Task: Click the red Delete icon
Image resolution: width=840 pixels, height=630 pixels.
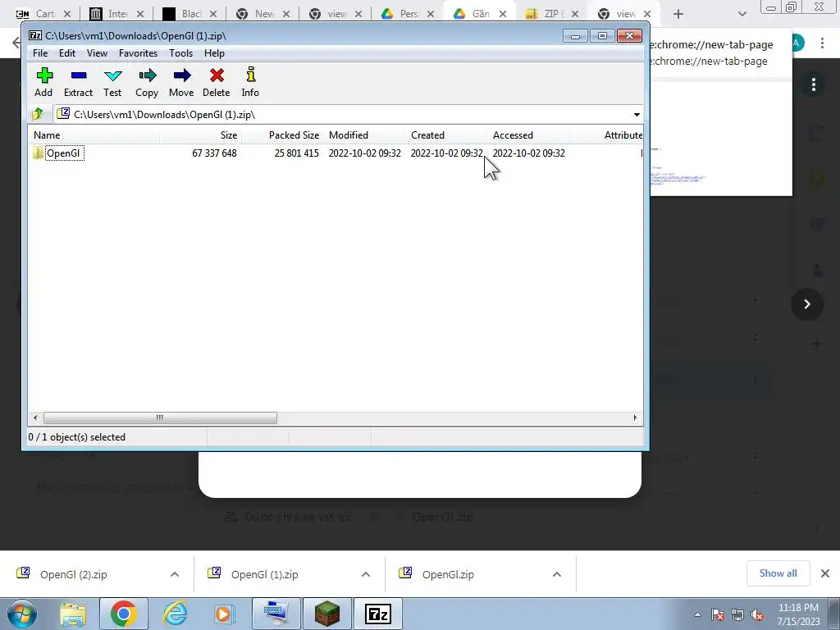Action: click(x=217, y=82)
